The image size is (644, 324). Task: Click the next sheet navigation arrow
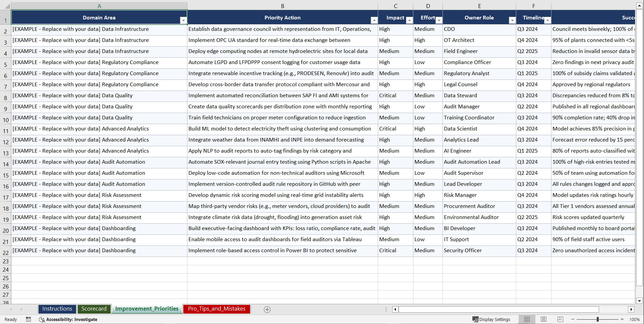pos(21,309)
